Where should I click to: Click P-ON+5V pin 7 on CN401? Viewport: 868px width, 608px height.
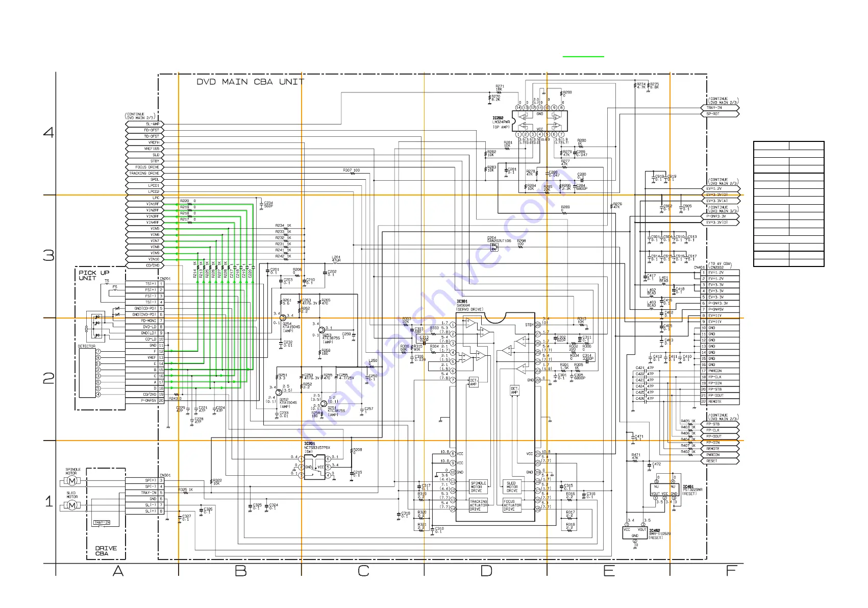(x=720, y=309)
